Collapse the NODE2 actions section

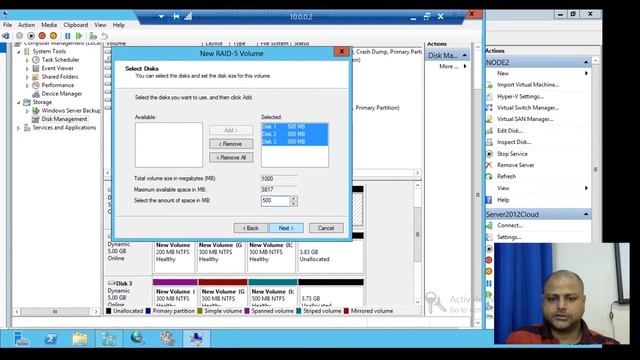586,62
